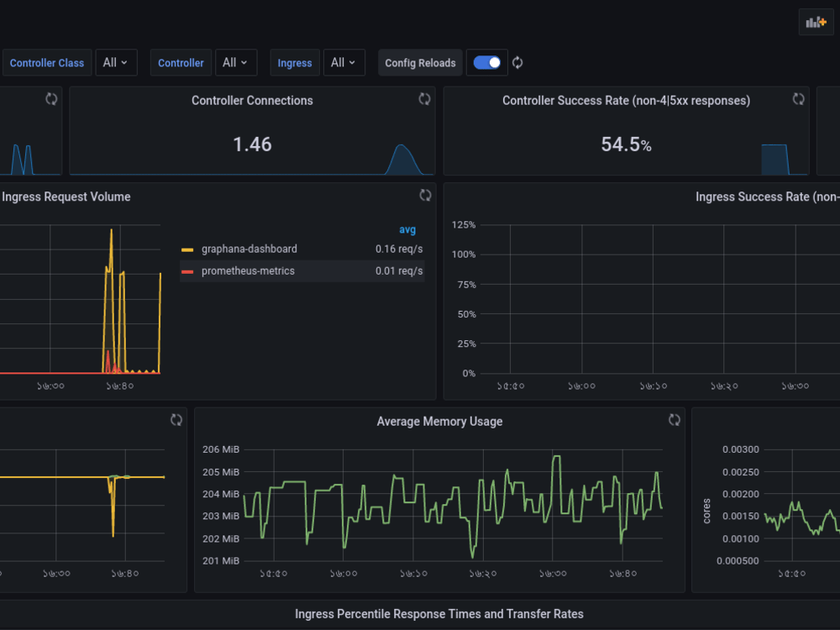Refresh the Controller Success Rate panel

click(797, 99)
